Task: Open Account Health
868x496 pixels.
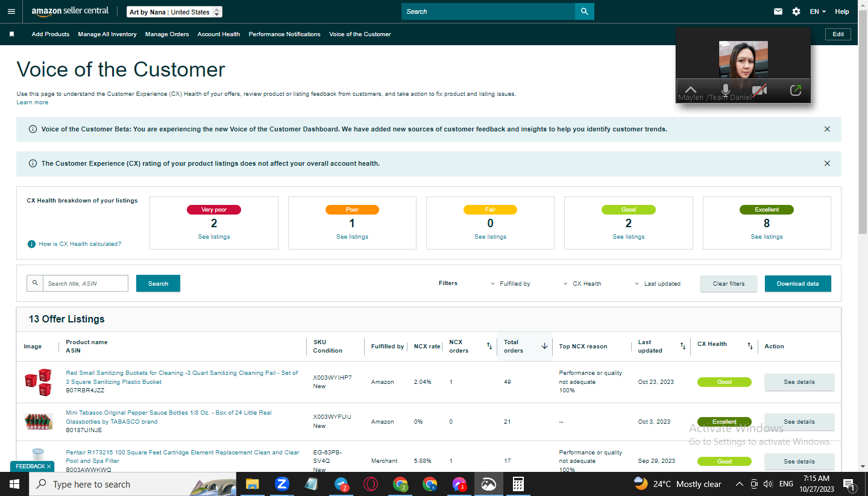Action: point(219,34)
